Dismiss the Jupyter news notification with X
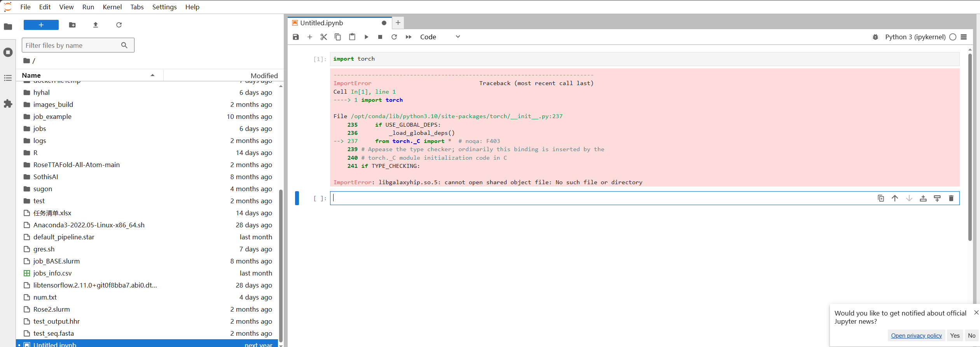Image resolution: width=980 pixels, height=347 pixels. [x=976, y=312]
